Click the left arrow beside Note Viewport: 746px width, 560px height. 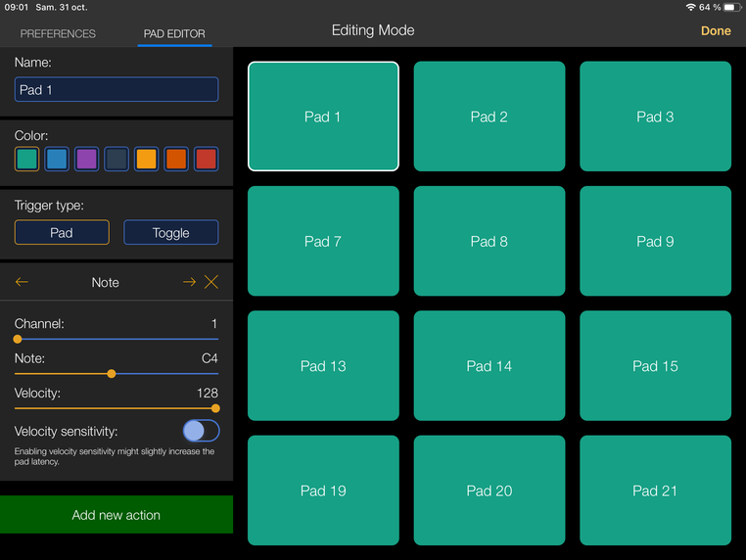click(22, 283)
